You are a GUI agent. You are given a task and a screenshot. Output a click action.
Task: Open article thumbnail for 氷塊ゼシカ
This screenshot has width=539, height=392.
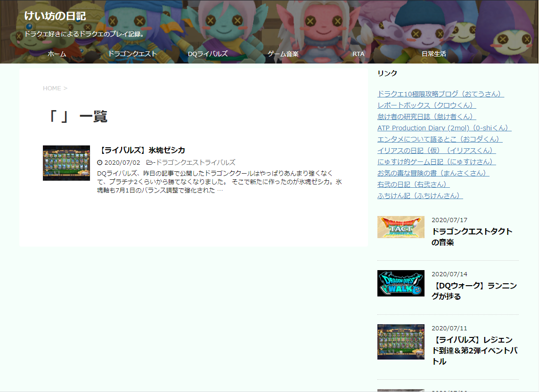pyautogui.click(x=66, y=163)
